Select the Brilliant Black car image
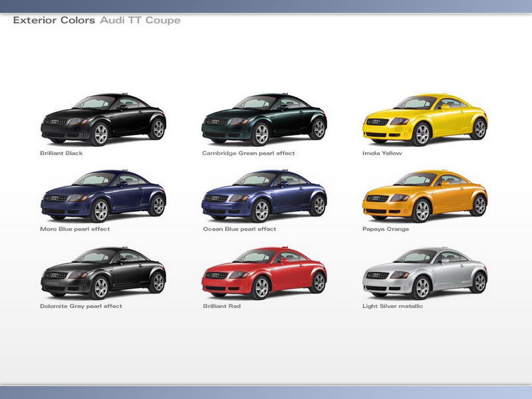The height and width of the screenshot is (399, 532). tap(103, 119)
